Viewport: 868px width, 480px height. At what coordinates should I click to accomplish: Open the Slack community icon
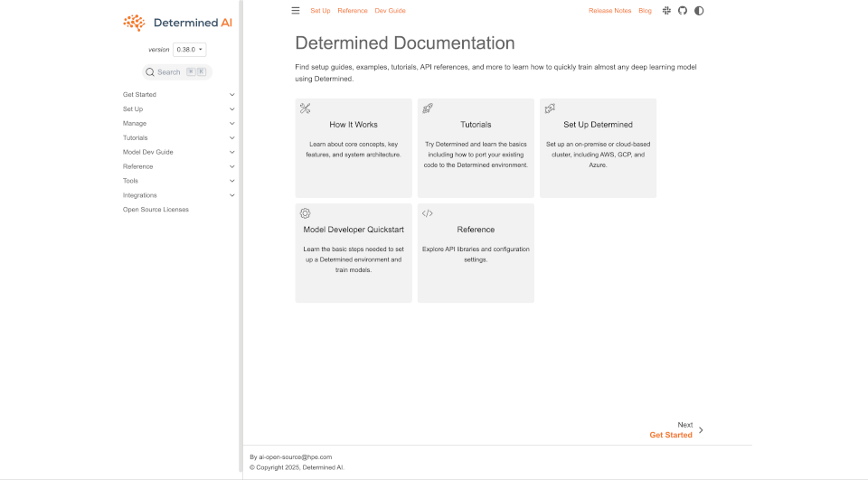666,11
